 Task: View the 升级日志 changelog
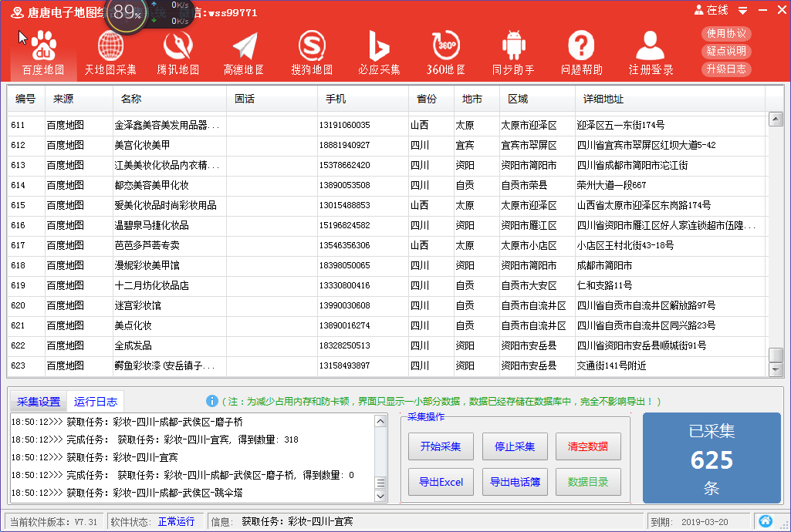coord(726,69)
